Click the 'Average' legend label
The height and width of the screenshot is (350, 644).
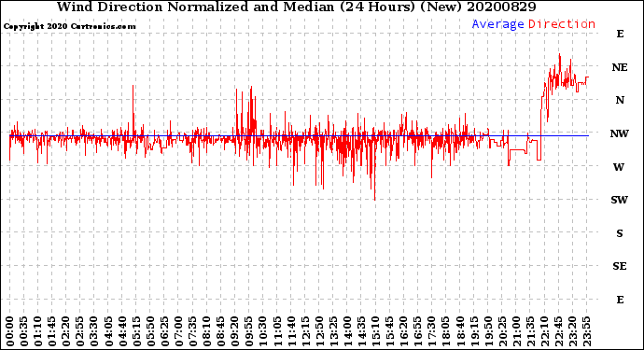497,24
